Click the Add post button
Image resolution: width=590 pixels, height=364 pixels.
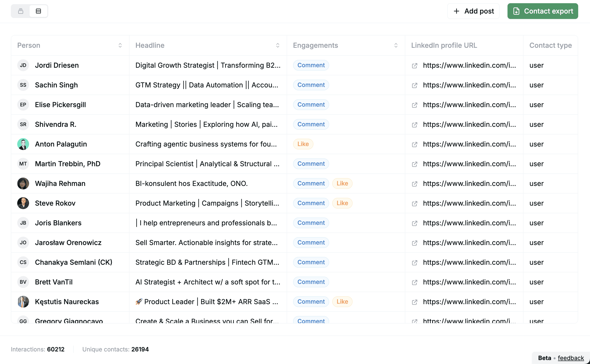point(473,11)
